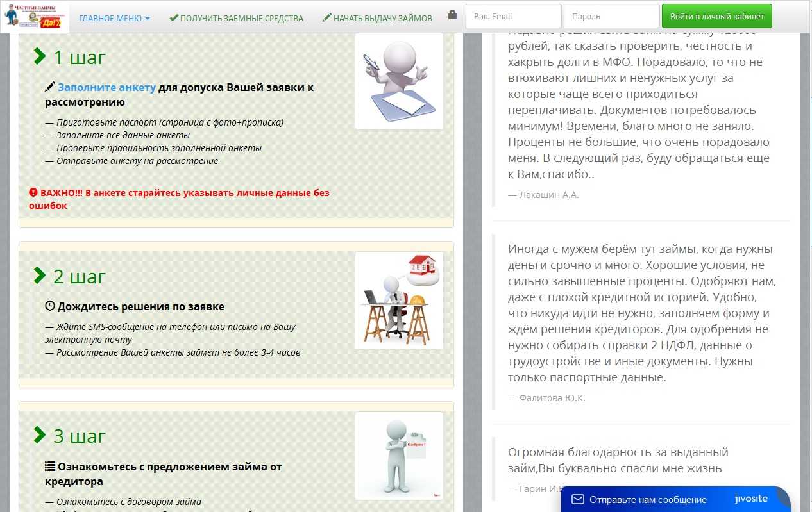Click the 3 шаг heading
This screenshot has height=512, width=812.
coord(80,436)
